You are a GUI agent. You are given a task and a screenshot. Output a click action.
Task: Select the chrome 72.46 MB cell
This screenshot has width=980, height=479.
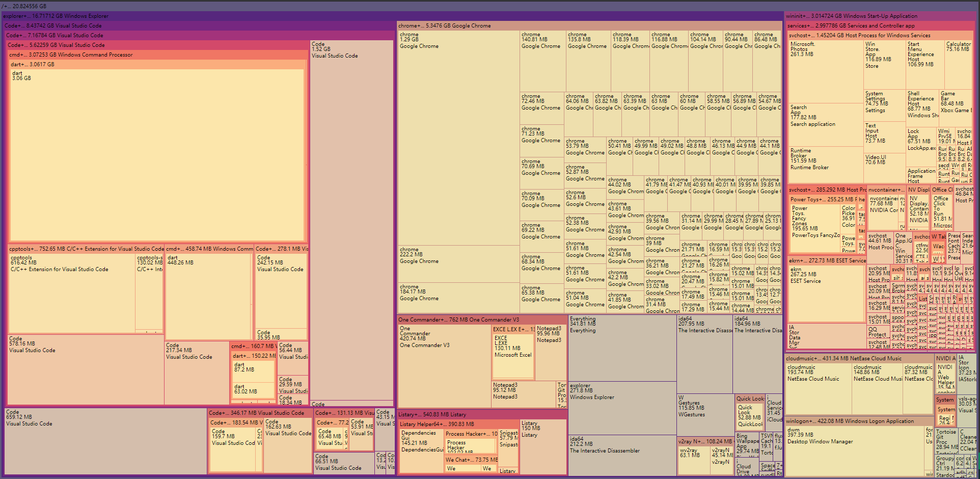pyautogui.click(x=542, y=108)
